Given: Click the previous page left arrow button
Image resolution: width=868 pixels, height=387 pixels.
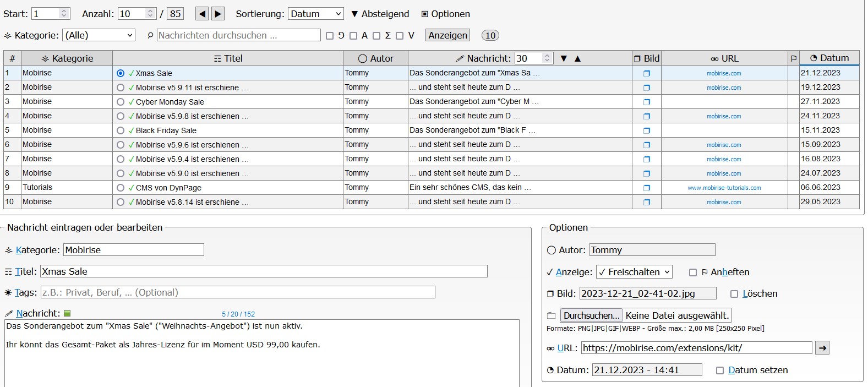Looking at the screenshot, I should [x=202, y=14].
